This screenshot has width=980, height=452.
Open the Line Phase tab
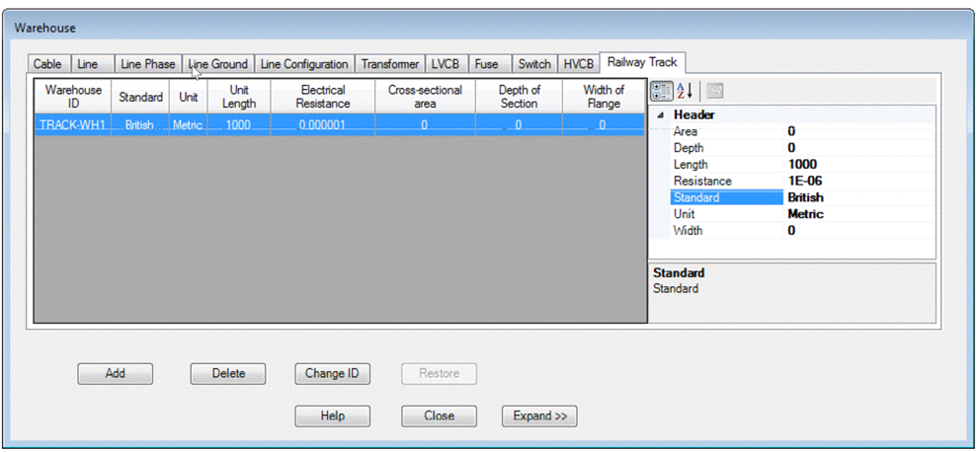tap(147, 64)
